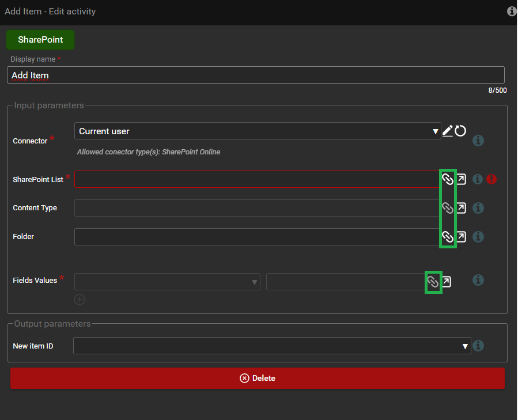Viewport: 518px width, 420px height.
Task: Show info for the Connector parameter
Action: [x=478, y=141]
